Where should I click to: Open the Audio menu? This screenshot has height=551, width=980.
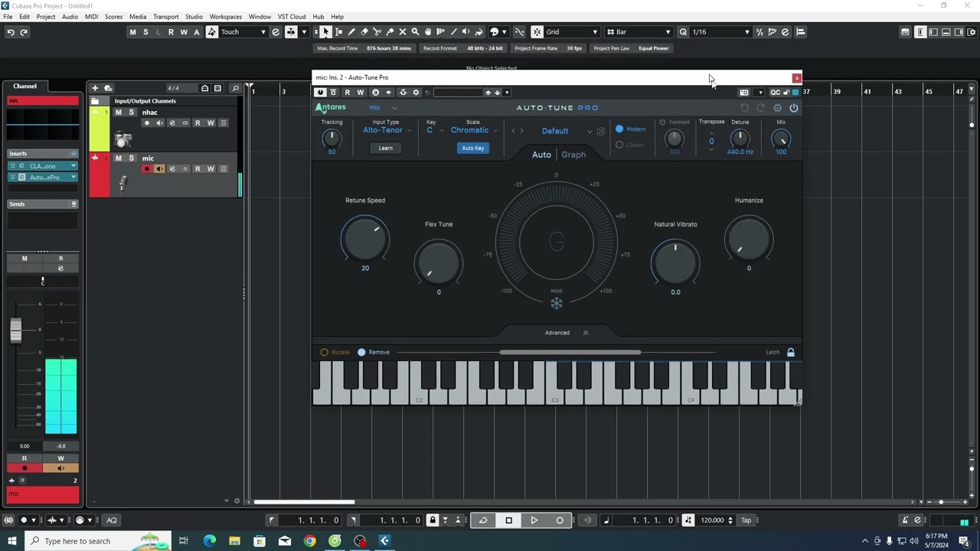point(70,16)
